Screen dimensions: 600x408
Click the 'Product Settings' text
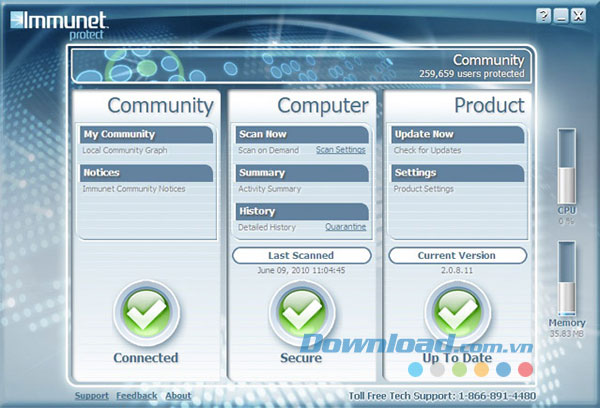pos(424,189)
